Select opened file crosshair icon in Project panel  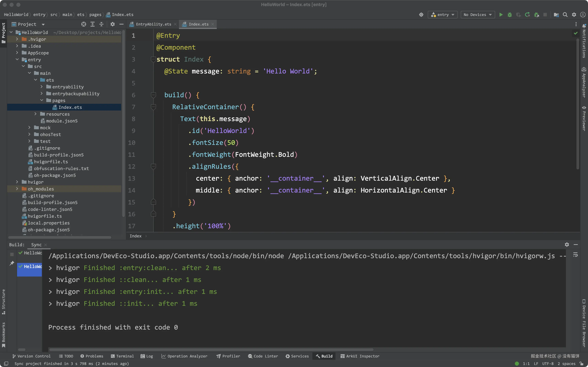(x=84, y=24)
